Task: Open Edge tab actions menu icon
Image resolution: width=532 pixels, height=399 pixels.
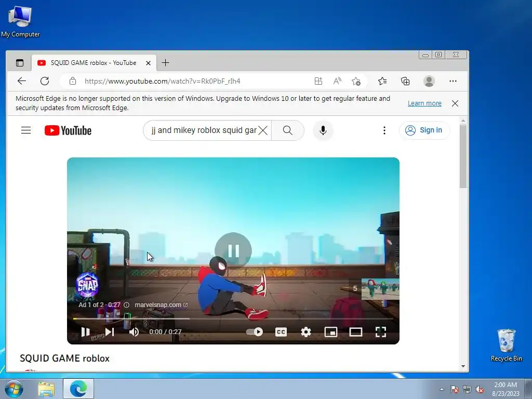Action: click(x=20, y=63)
